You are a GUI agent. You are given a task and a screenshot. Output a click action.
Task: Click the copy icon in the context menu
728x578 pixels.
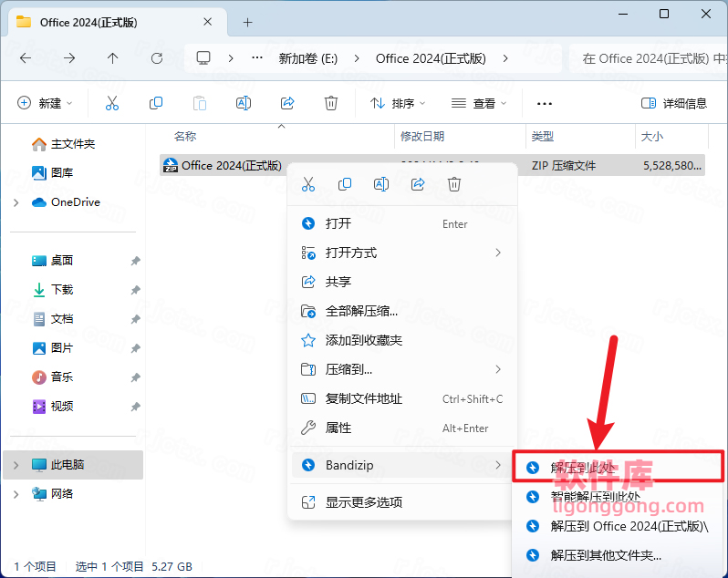pyautogui.click(x=345, y=184)
